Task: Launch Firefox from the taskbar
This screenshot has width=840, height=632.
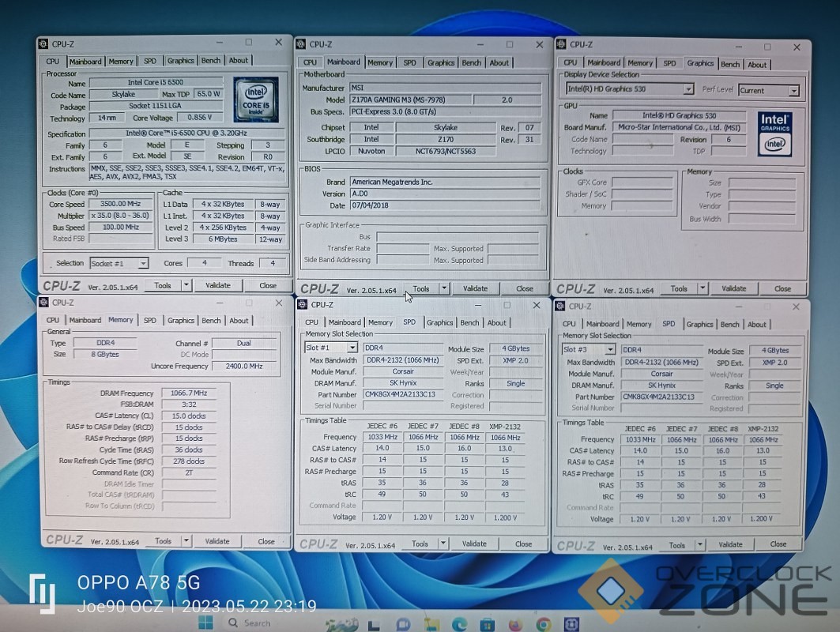Action: (514, 625)
